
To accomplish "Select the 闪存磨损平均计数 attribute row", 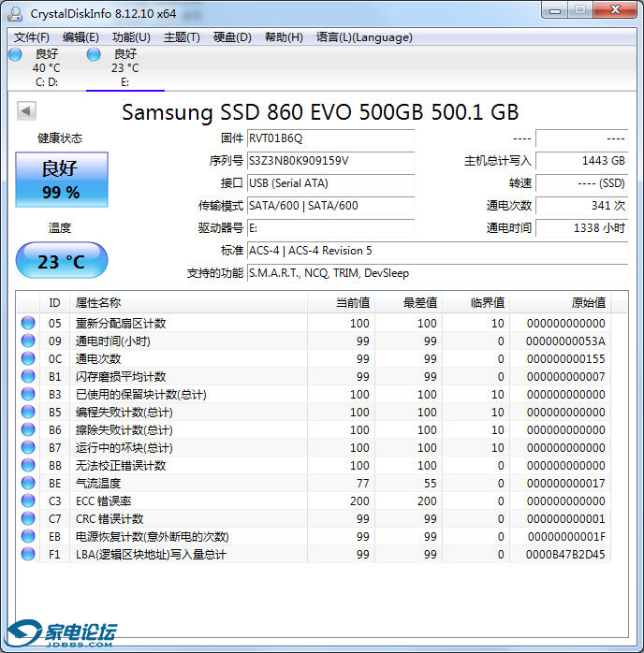I will pyautogui.click(x=315, y=376).
